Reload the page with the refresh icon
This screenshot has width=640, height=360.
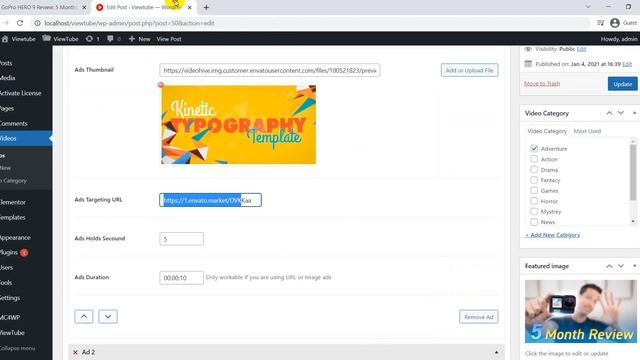pyautogui.click(x=20, y=23)
